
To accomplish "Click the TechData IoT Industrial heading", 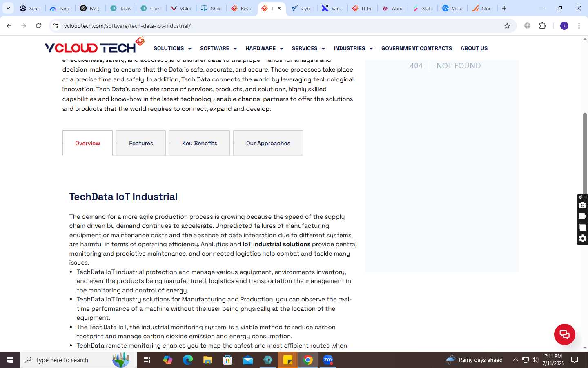I will click(123, 197).
